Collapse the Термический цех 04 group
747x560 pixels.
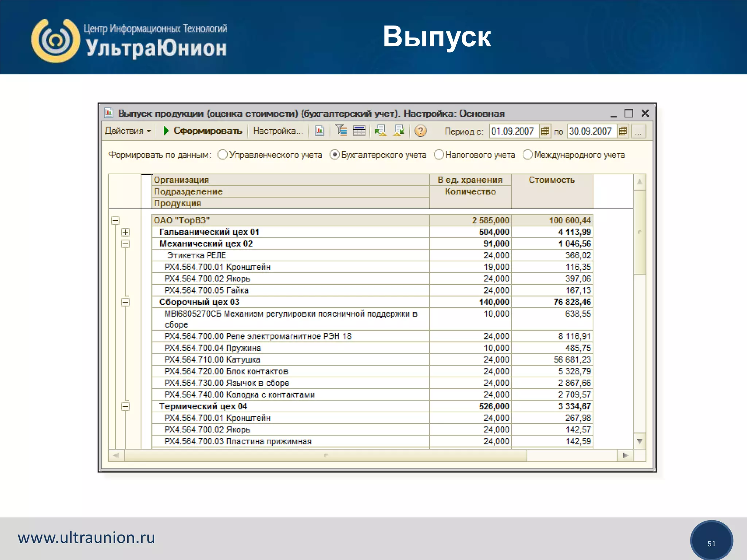(125, 406)
